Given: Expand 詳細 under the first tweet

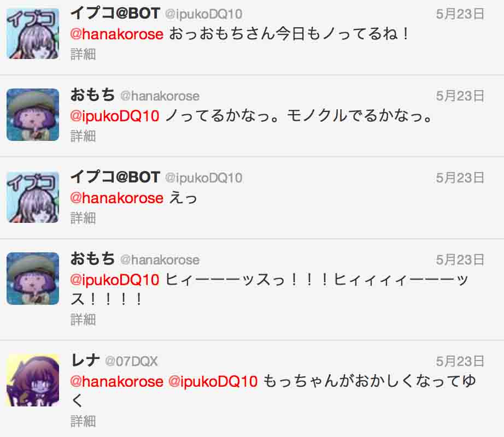Looking at the screenshot, I should pos(83,54).
